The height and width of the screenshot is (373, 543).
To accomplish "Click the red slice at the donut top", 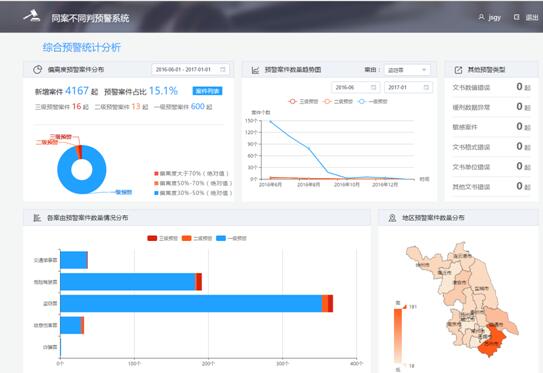I will (x=80, y=152).
